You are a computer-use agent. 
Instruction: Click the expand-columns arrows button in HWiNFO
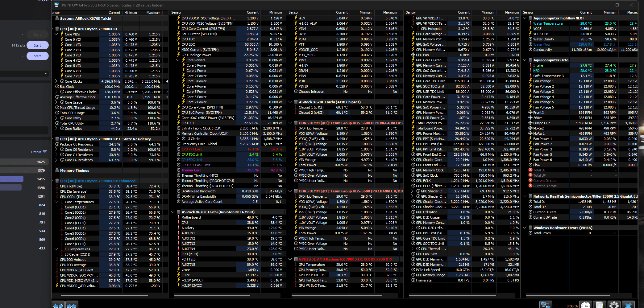click(x=58, y=305)
